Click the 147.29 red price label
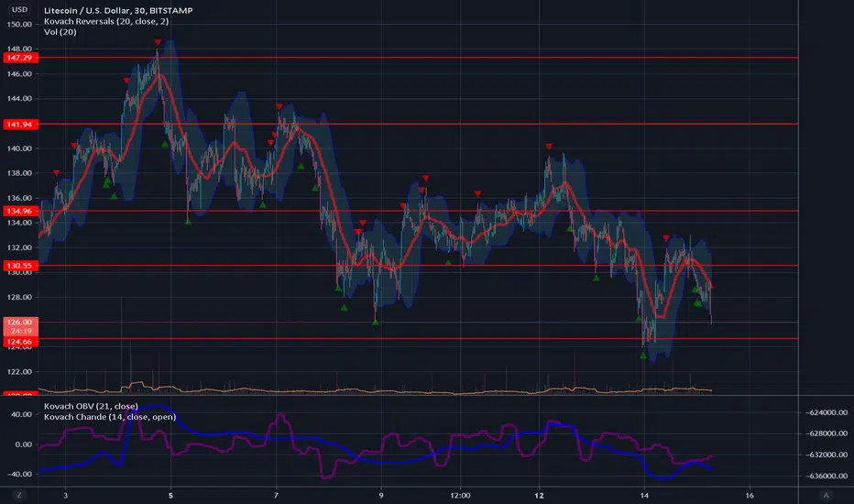Viewport: 854px width, 504px height. [20, 58]
